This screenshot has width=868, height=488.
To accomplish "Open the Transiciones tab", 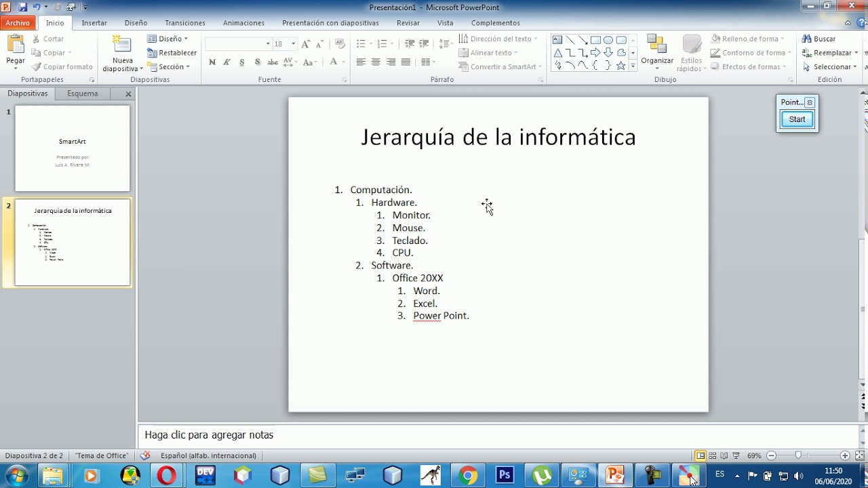I will 185,23.
